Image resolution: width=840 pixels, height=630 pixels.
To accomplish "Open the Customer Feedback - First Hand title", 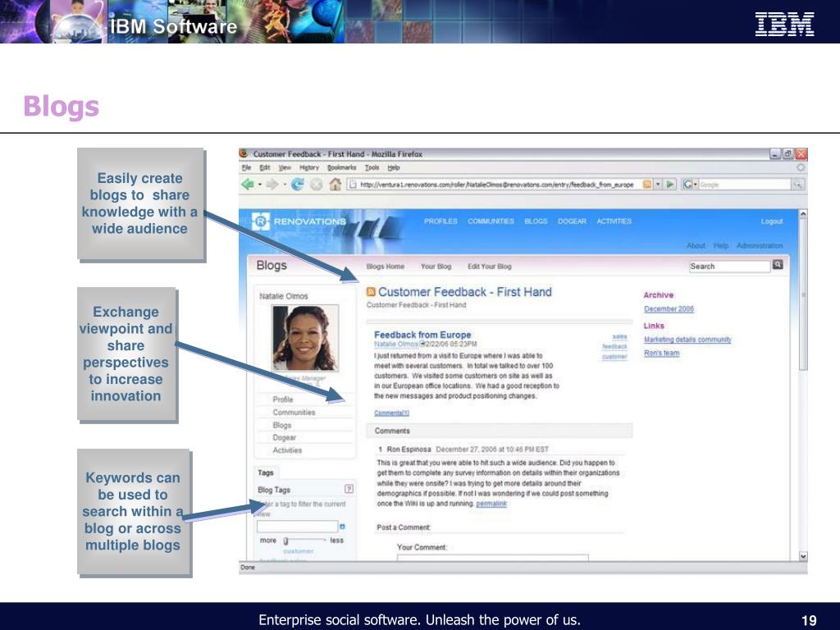I will click(x=465, y=292).
